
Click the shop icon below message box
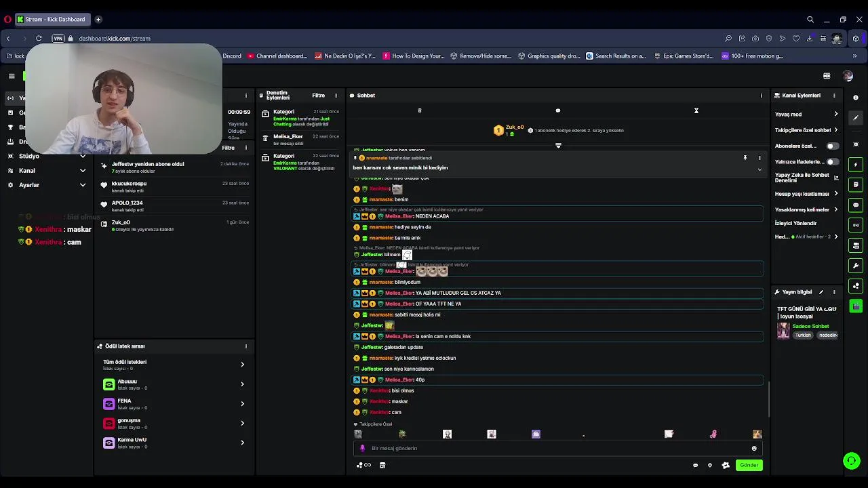click(x=382, y=465)
